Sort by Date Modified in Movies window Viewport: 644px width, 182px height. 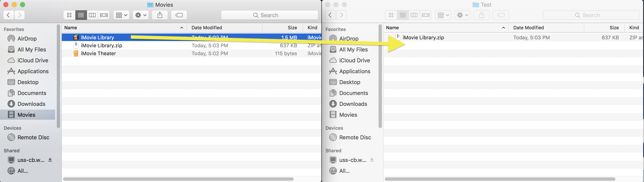tap(225, 28)
